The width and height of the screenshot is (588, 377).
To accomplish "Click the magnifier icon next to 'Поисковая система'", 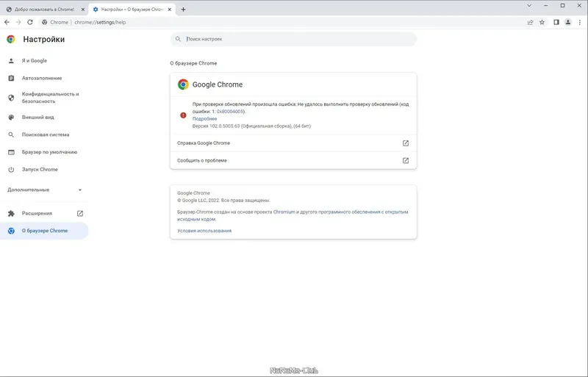I will click(11, 134).
